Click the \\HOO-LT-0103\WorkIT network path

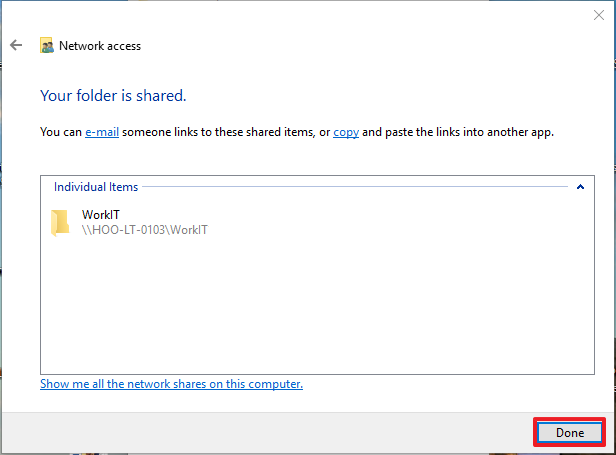coord(145,230)
